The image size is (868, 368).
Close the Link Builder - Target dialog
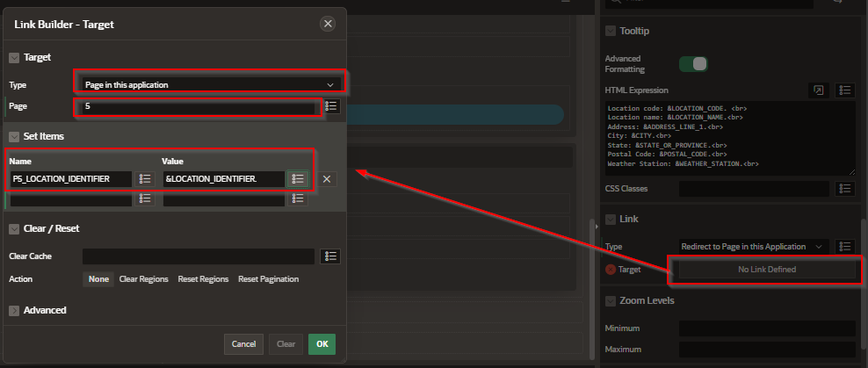pyautogui.click(x=328, y=24)
